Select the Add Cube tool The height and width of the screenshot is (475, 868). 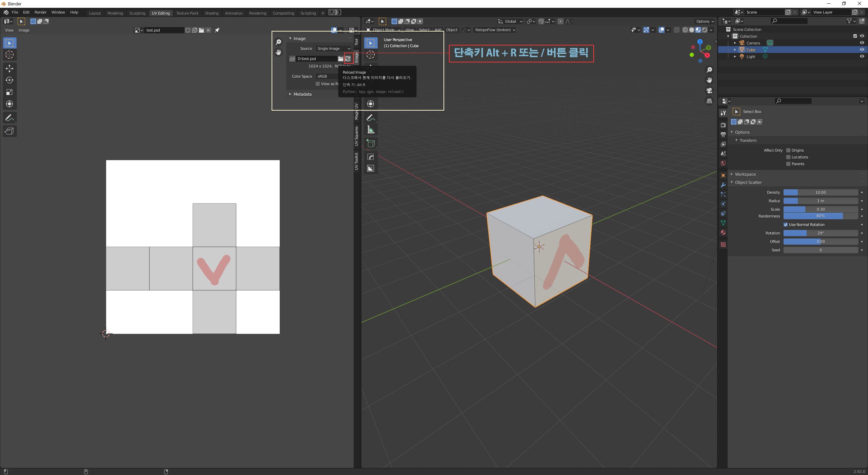(371, 144)
